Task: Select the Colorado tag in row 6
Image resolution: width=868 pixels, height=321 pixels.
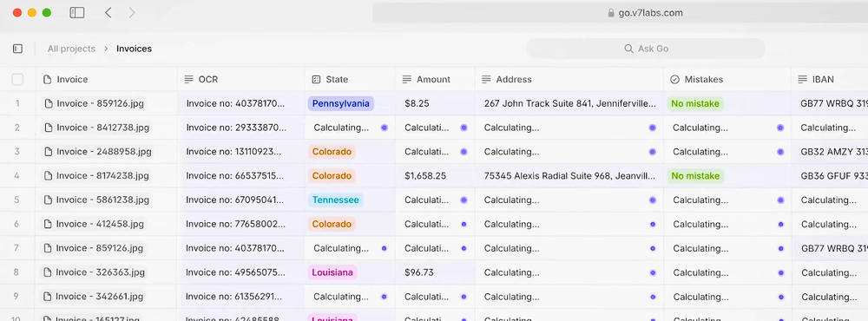Action: coord(332,224)
